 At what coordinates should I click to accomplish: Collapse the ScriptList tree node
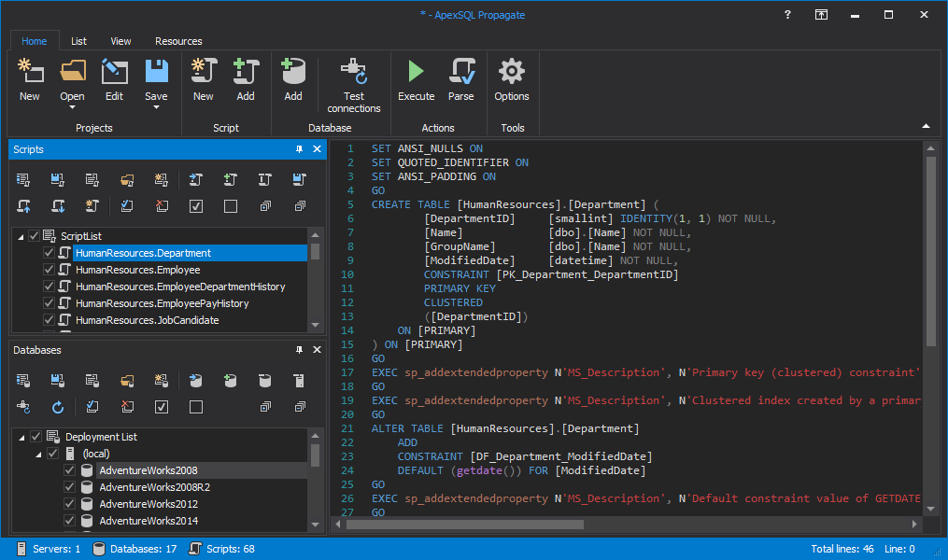[x=21, y=237]
